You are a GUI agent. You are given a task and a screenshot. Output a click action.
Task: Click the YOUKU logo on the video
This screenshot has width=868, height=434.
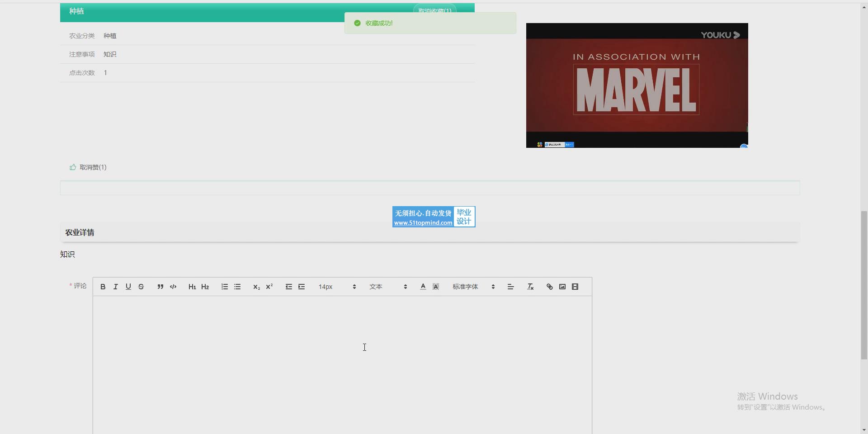pos(720,35)
